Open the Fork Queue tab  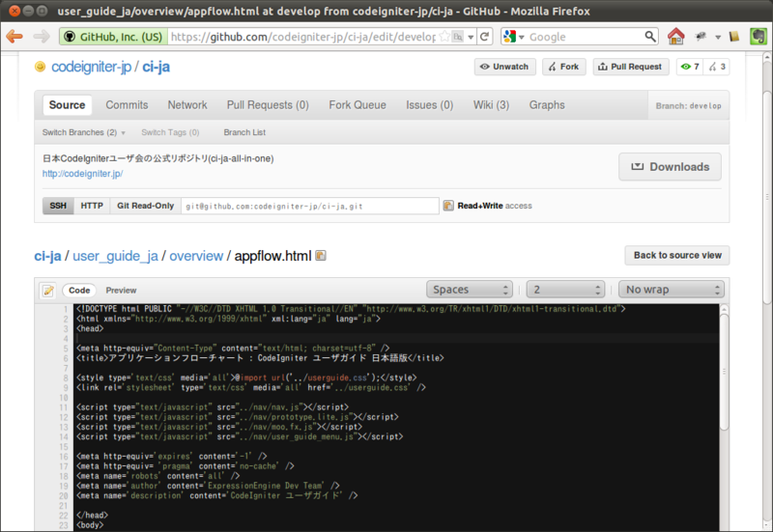[x=358, y=105]
